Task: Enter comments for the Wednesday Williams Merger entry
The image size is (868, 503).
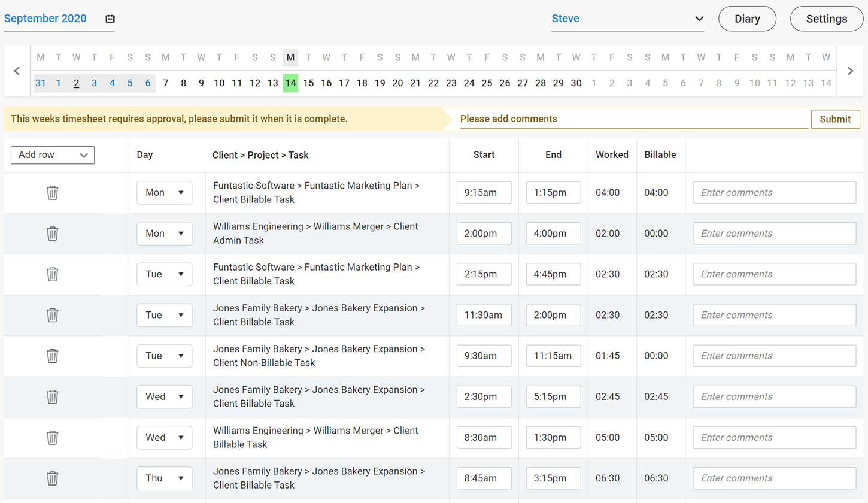Action: coord(773,437)
